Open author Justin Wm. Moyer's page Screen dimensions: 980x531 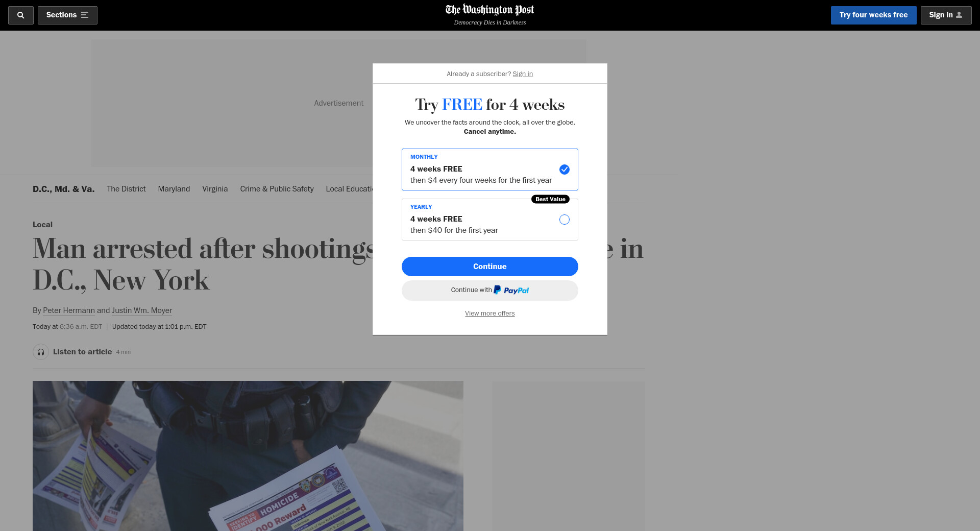coord(142,310)
